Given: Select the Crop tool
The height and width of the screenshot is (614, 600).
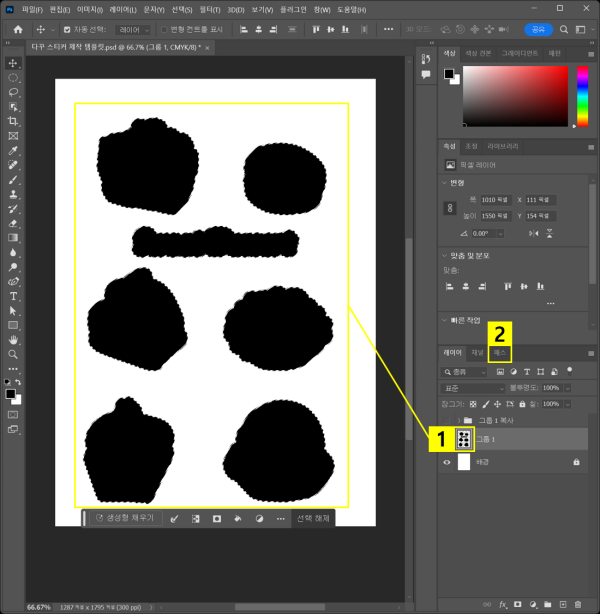Looking at the screenshot, I should click(x=13, y=121).
